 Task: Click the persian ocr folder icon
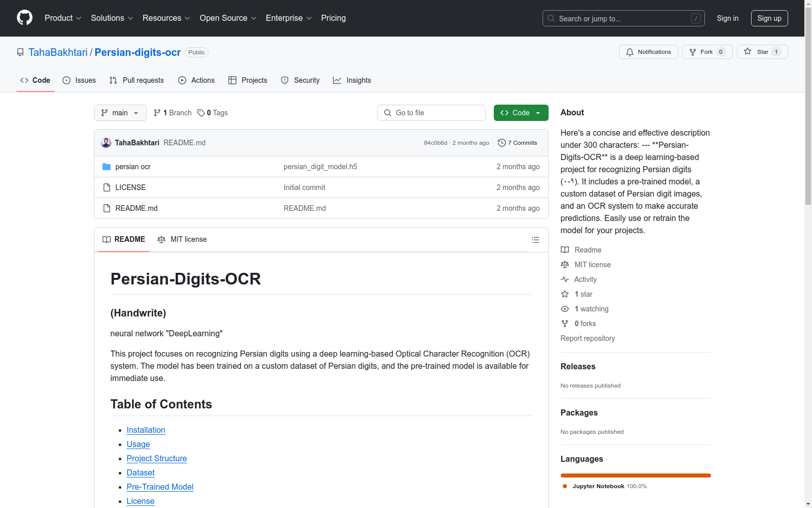[107, 167]
